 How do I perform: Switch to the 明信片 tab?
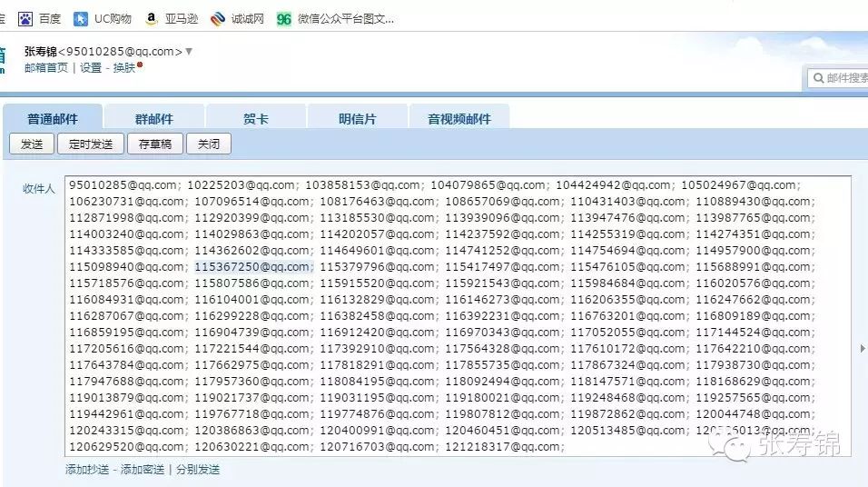tap(358, 118)
